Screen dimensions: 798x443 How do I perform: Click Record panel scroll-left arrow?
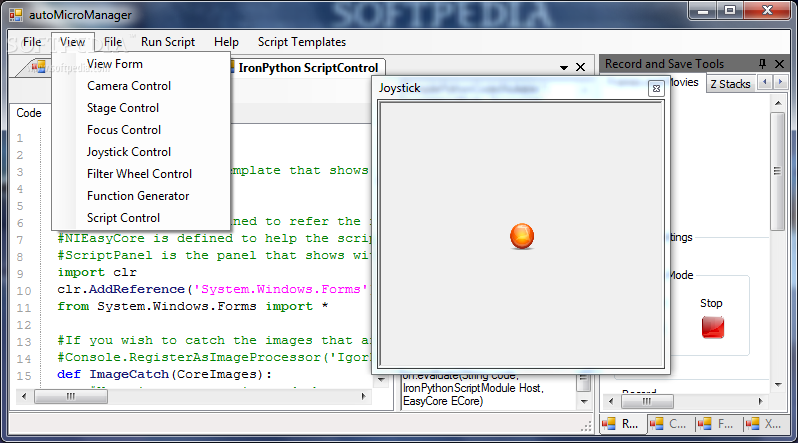[611, 401]
